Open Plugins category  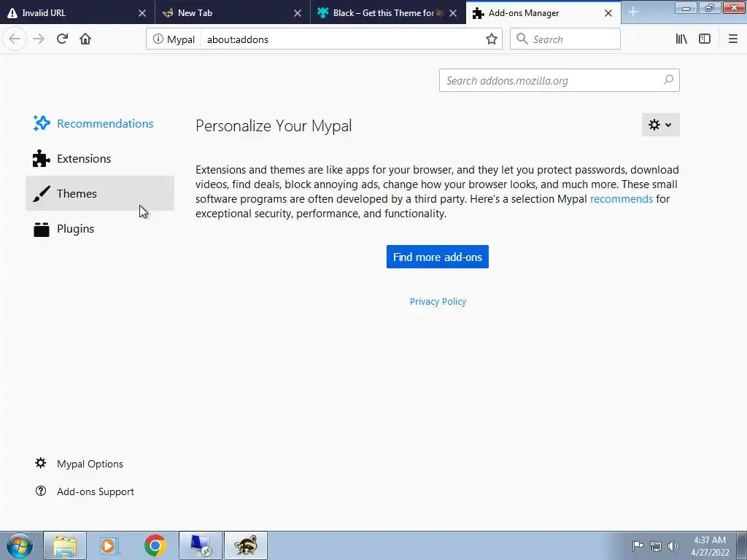100,228
